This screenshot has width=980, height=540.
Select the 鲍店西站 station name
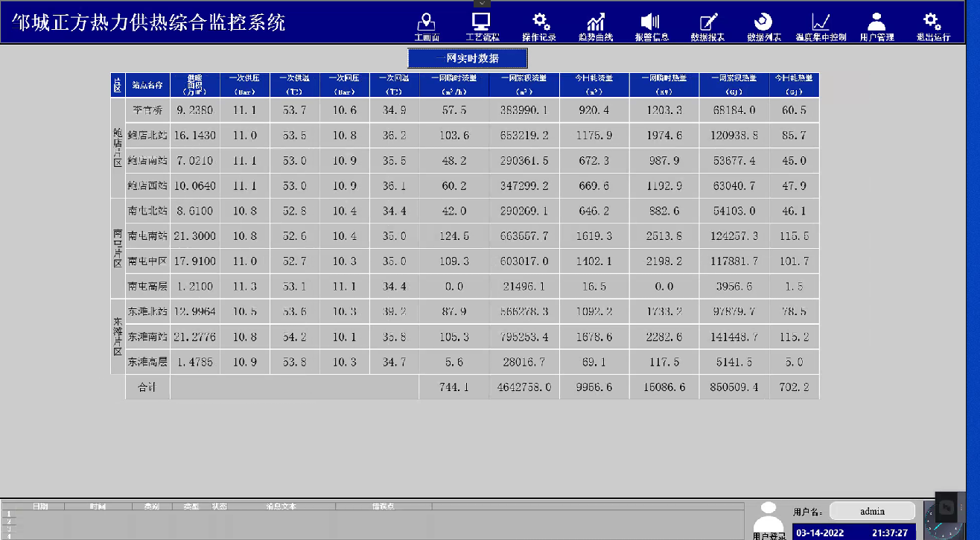point(147,186)
